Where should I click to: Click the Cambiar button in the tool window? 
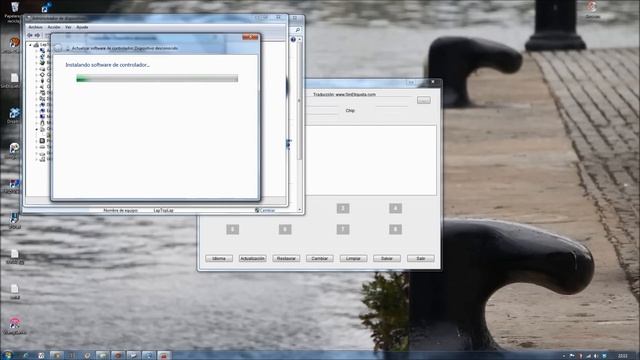coord(320,258)
